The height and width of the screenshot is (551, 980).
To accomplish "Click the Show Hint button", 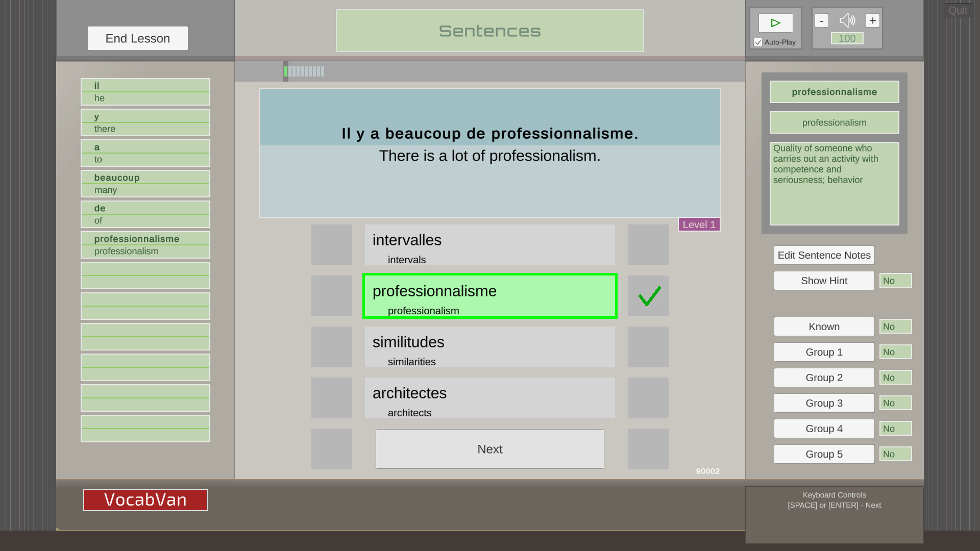I will pos(824,281).
